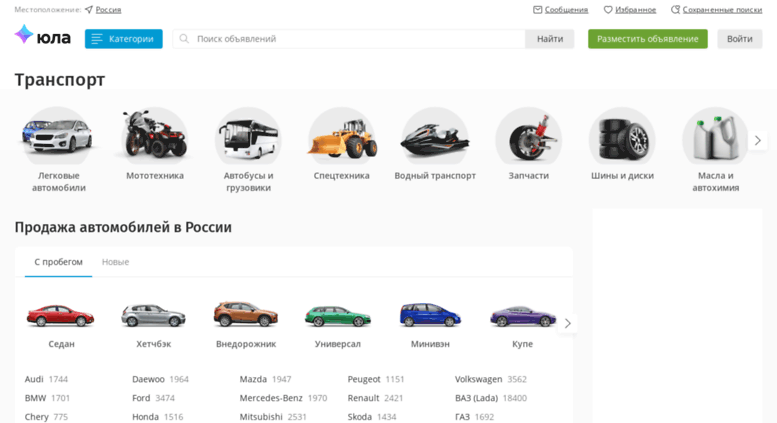Screen dimensions: 777x423
Task: Open Сохраненные поиски link
Action: [x=722, y=9]
